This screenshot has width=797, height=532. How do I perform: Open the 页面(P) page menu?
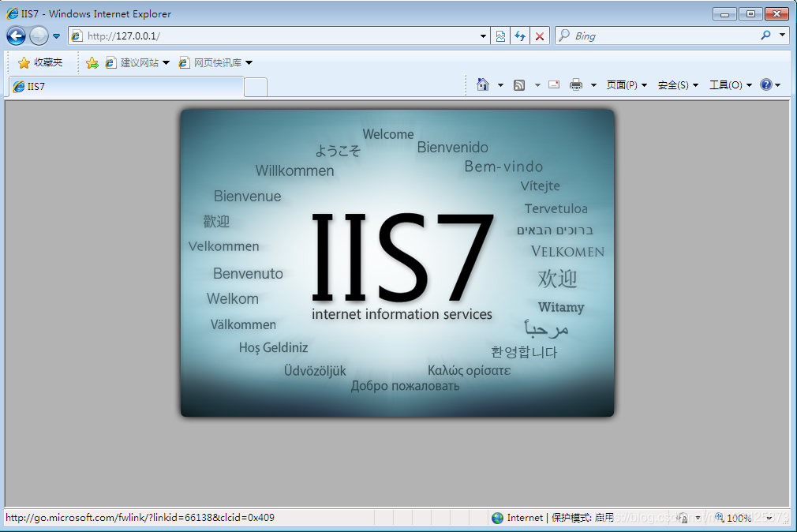tap(627, 85)
